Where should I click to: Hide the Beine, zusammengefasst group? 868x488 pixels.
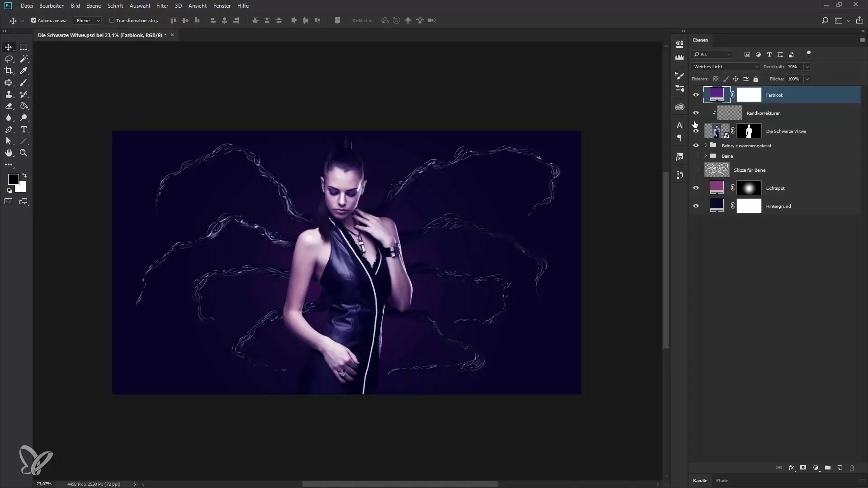[x=696, y=145]
